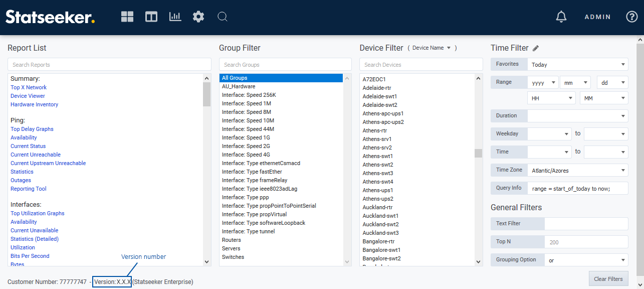Open the bar chart reports icon
Image resolution: width=644 pixels, height=289 pixels.
pyautogui.click(x=175, y=17)
